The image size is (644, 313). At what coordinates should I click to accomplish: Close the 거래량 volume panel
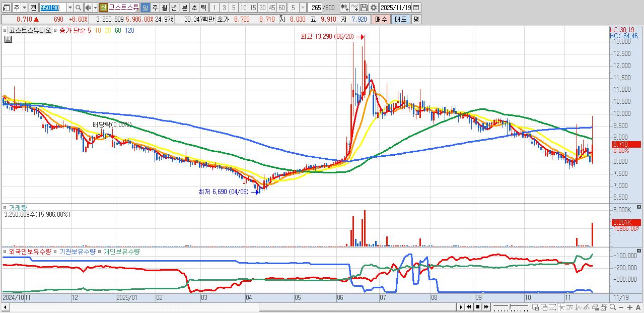tap(639, 207)
